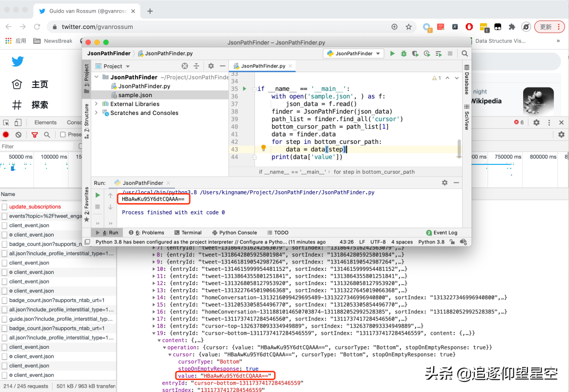Open JsonPathFinder run configuration dropdown
This screenshot has height=392, width=569.
354,53
